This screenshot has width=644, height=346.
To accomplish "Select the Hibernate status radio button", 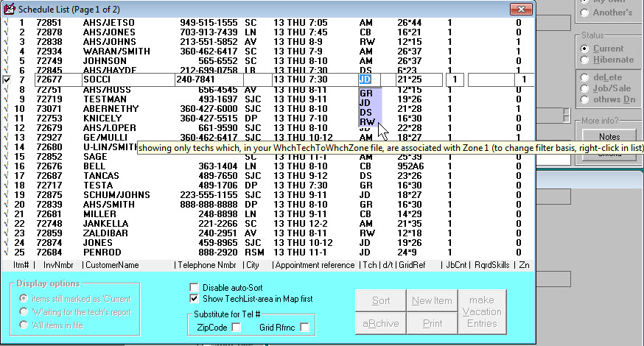I will [585, 60].
